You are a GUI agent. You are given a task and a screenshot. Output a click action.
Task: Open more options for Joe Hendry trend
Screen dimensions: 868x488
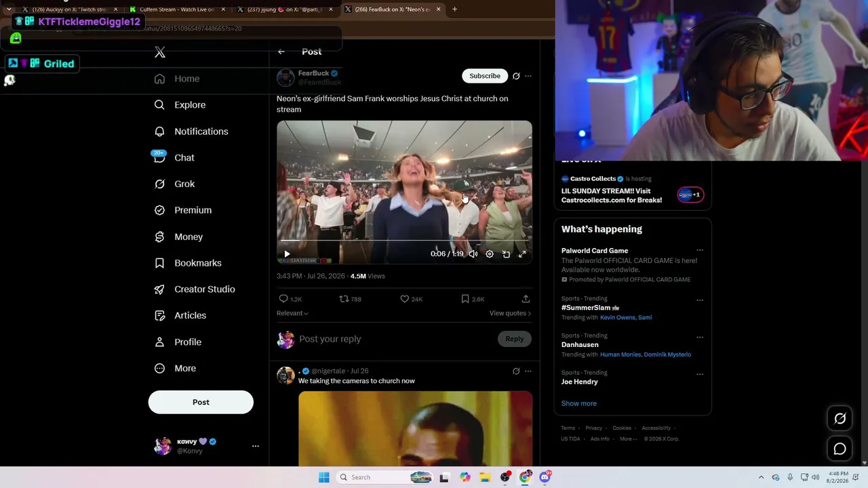[700, 374]
